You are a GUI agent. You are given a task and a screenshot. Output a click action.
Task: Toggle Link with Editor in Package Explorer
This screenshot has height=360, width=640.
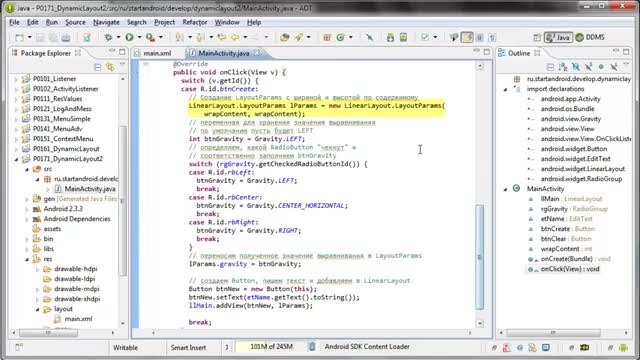click(x=110, y=67)
